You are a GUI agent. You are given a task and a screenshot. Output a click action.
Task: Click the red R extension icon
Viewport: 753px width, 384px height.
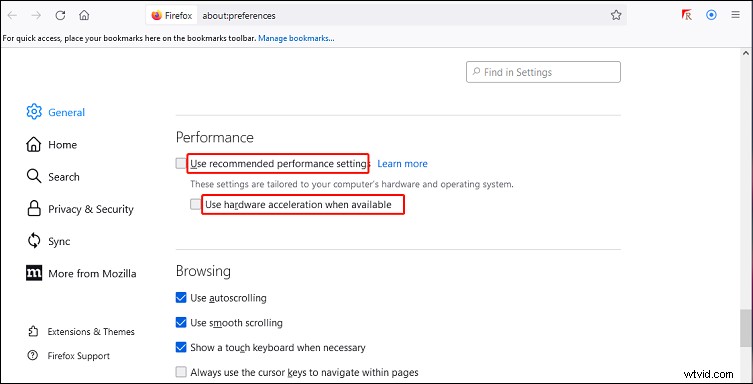coord(687,15)
